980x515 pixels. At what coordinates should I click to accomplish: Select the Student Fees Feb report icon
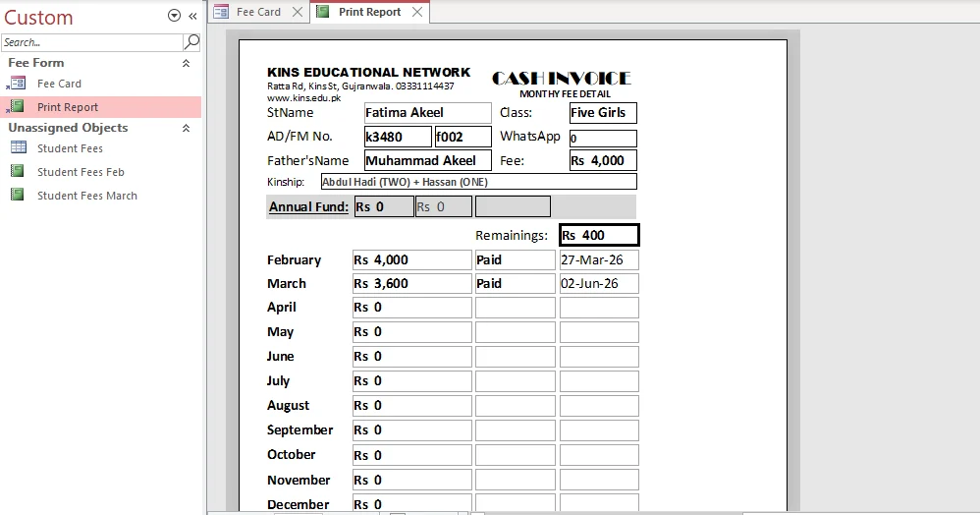18,171
